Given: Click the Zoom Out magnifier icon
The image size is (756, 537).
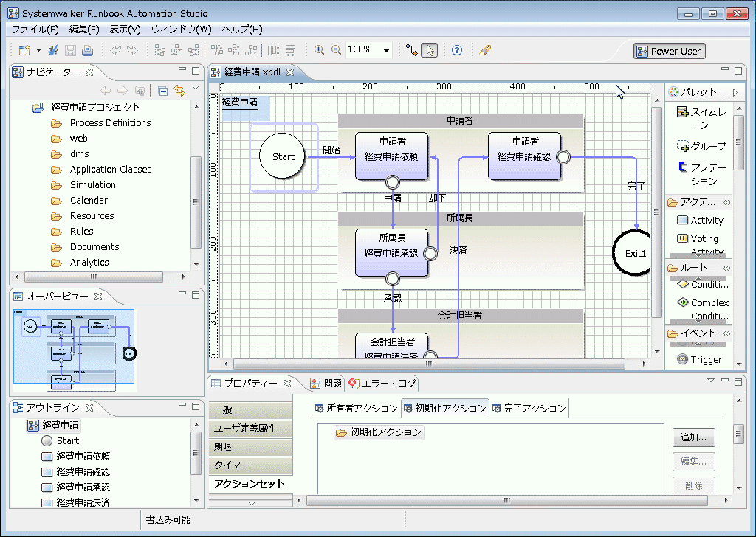Looking at the screenshot, I should click(x=336, y=50).
